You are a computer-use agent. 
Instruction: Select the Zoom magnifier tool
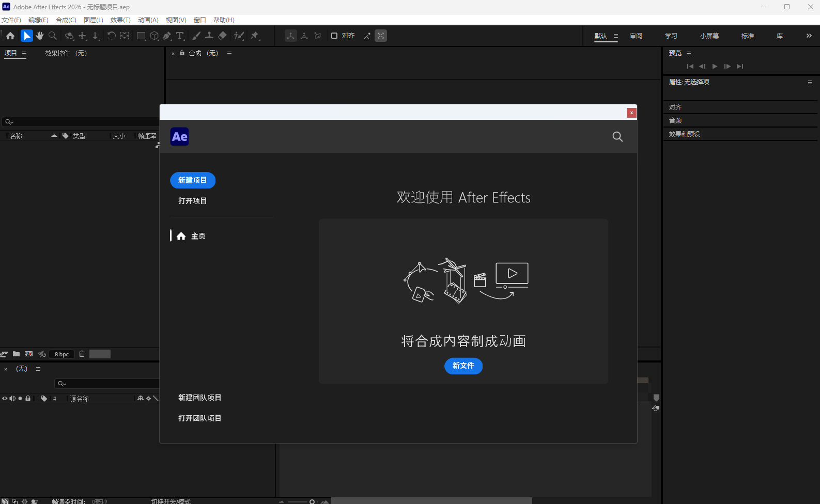pos(53,36)
